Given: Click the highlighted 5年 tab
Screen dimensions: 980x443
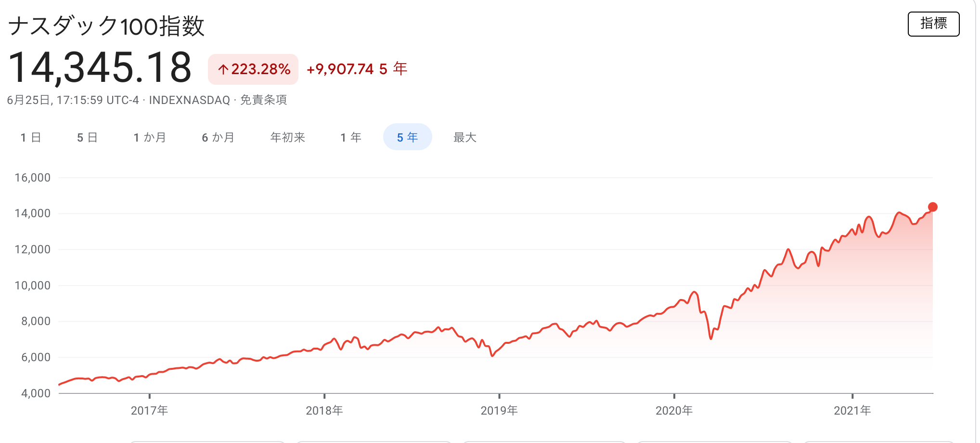Looking at the screenshot, I should coord(407,137).
